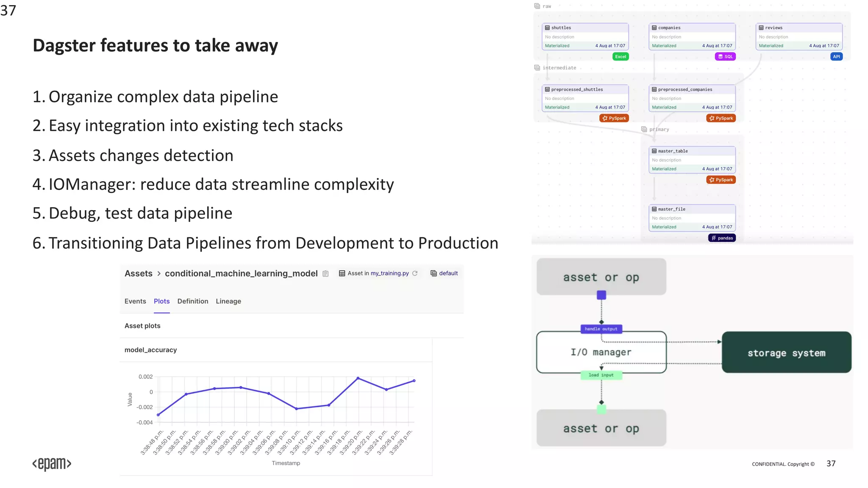Select the master_table asset node

(692, 160)
